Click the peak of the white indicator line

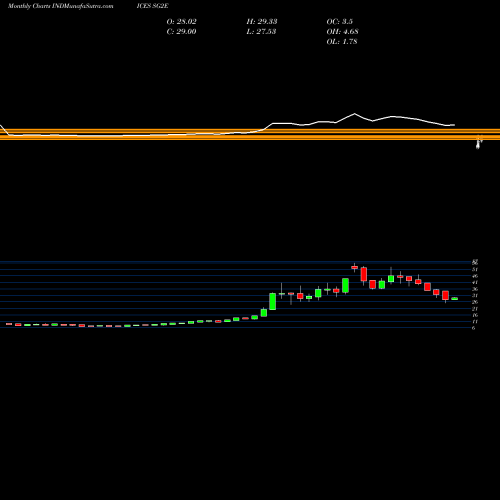pos(354,114)
